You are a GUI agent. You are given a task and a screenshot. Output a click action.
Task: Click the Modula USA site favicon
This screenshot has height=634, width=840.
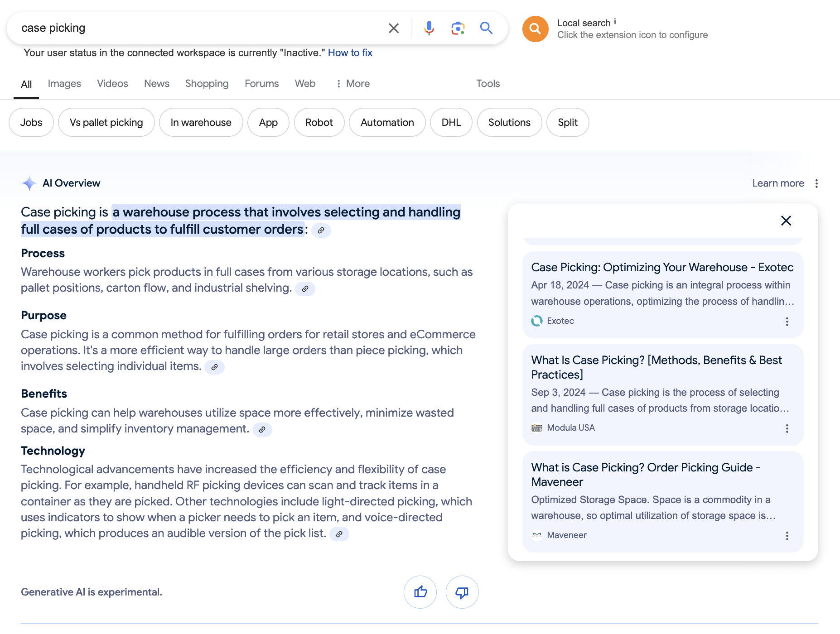pos(537,427)
